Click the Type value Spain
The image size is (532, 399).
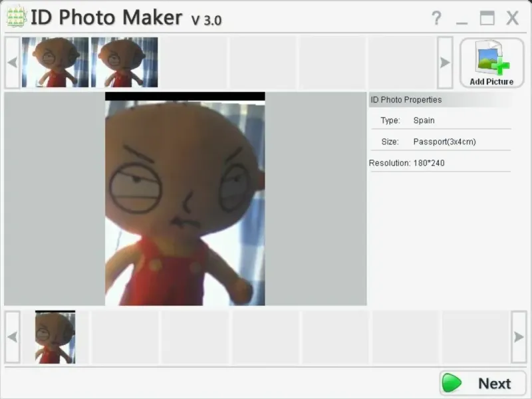(x=424, y=120)
